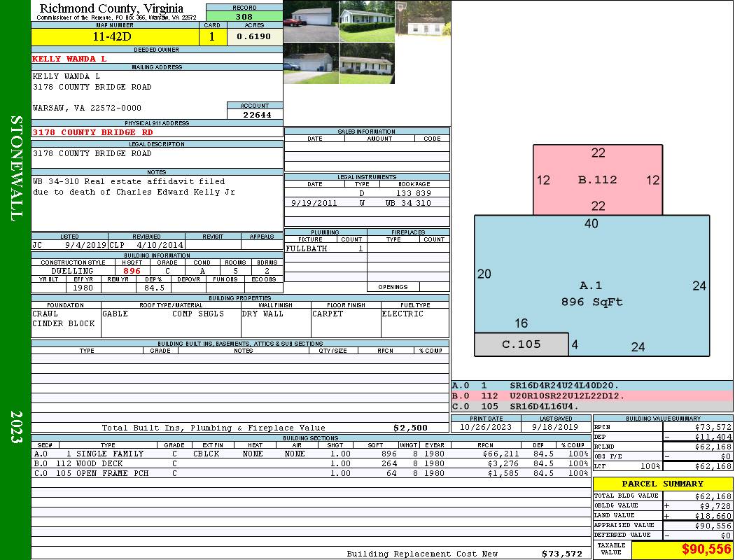Click print date 10/26/2023
This screenshot has height=560, width=735.
486,428
